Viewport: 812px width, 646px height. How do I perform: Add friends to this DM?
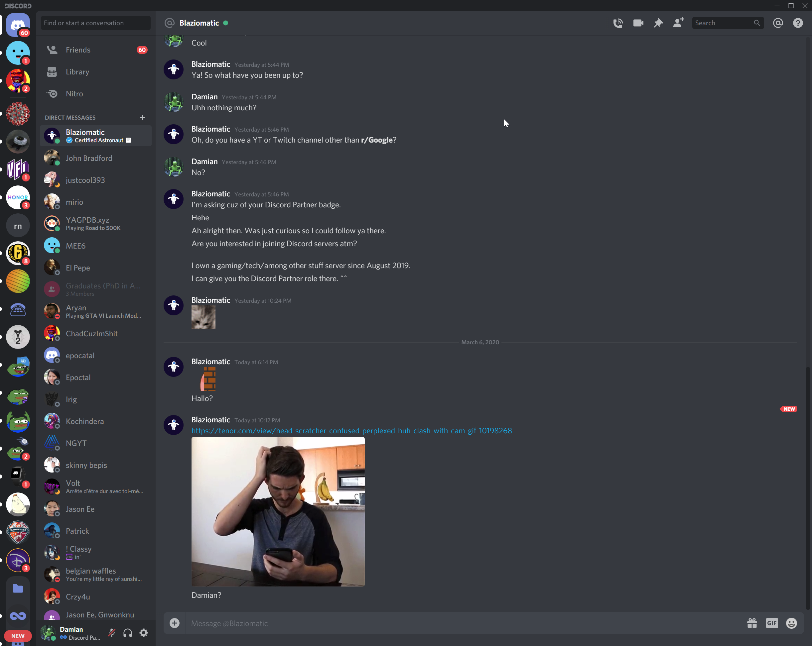(678, 23)
